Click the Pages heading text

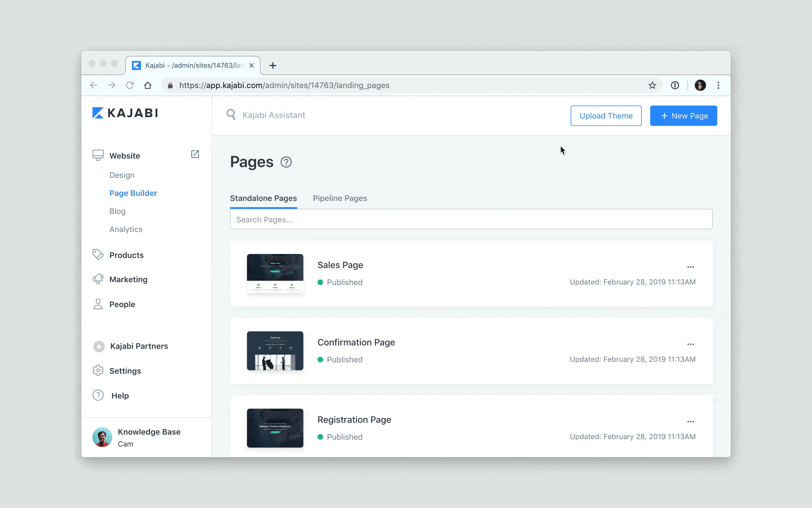[x=252, y=162]
